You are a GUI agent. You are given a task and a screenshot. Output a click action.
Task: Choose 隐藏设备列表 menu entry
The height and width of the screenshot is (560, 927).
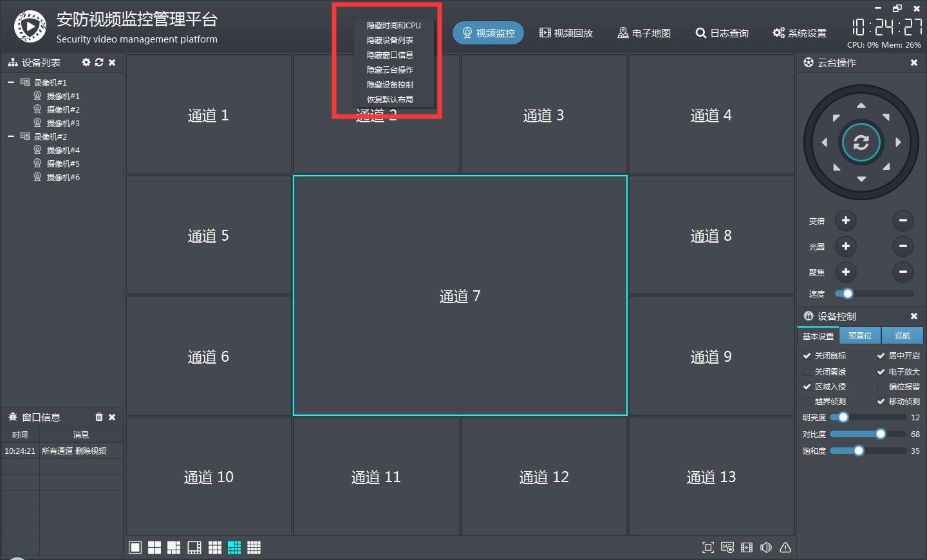[x=394, y=41]
